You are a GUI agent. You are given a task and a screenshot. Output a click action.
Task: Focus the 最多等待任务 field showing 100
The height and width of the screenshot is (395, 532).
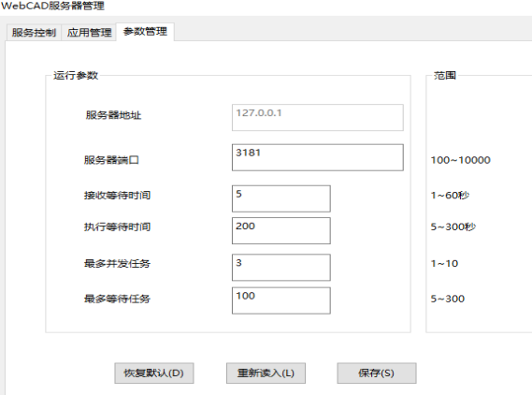click(x=281, y=300)
